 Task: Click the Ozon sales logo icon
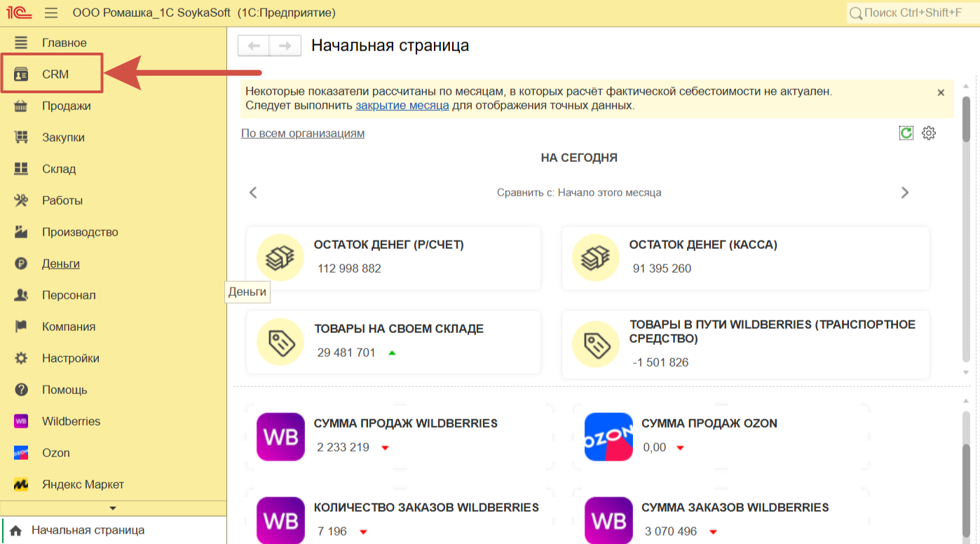[x=608, y=437]
